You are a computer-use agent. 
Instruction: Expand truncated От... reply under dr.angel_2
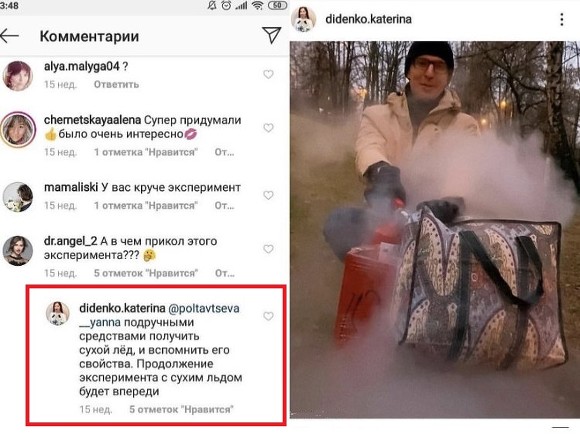pos(225,273)
